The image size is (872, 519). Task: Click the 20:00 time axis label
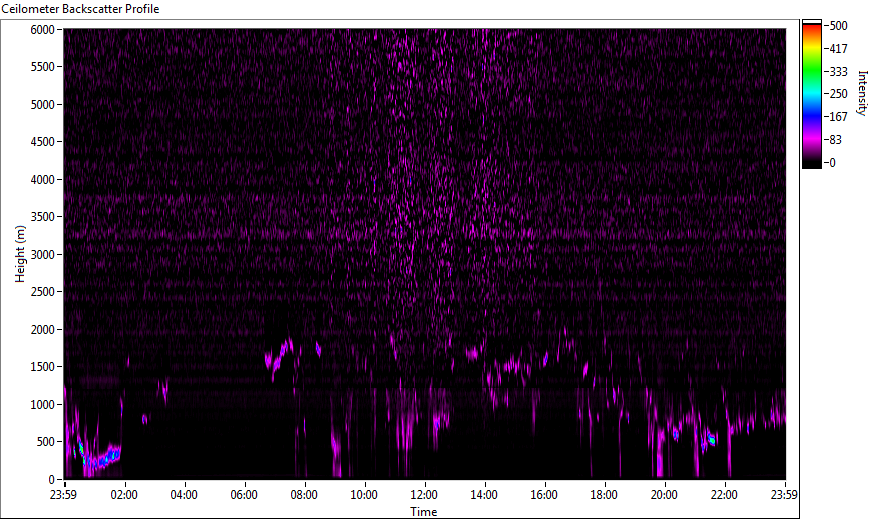tap(664, 495)
